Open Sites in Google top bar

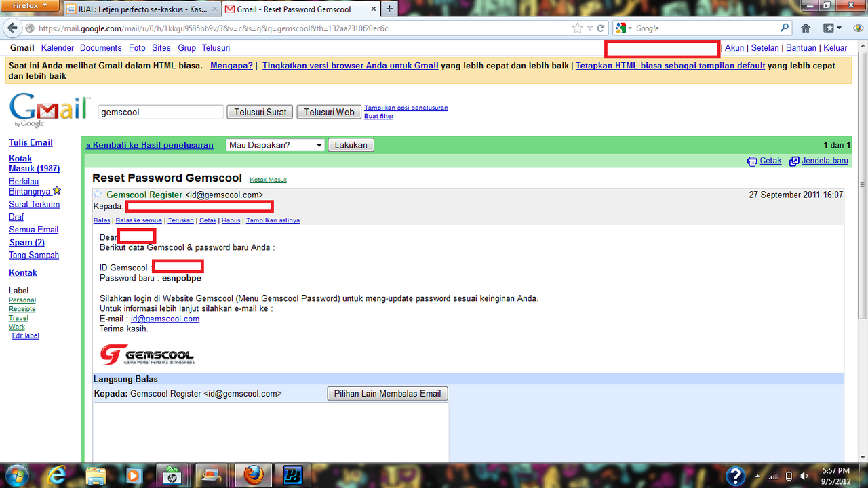pyautogui.click(x=161, y=48)
